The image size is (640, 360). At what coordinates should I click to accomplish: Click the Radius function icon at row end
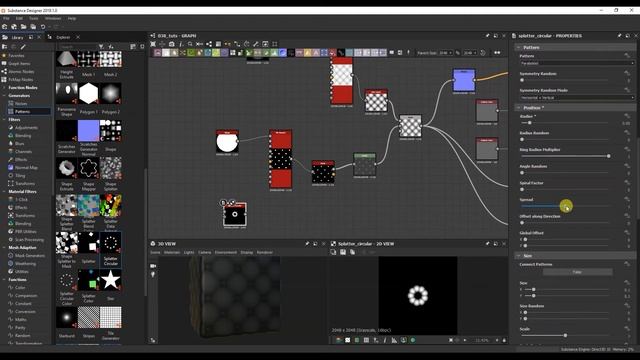(x=627, y=116)
